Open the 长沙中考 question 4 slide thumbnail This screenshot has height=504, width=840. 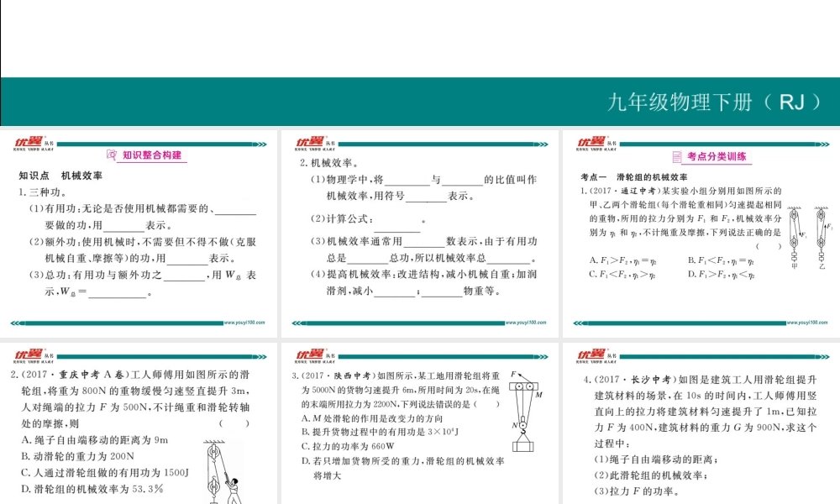click(701, 424)
